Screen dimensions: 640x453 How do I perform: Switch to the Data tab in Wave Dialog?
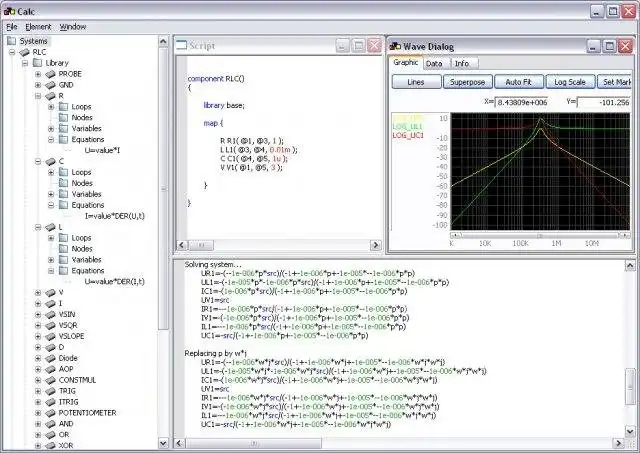[435, 63]
